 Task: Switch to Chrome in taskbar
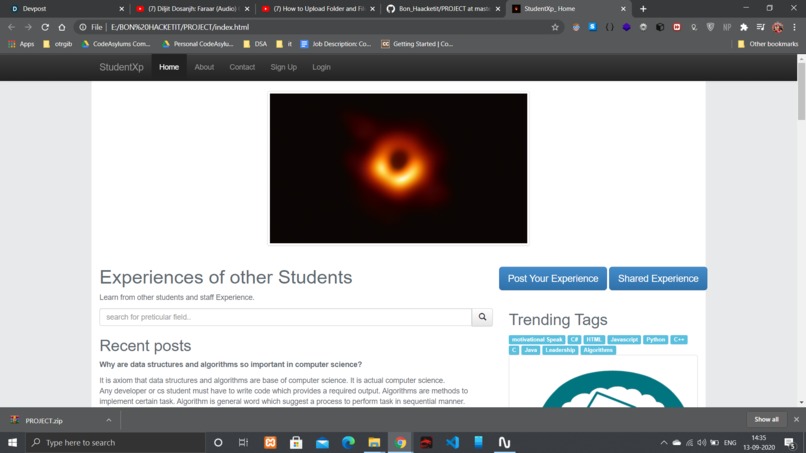[x=400, y=442]
